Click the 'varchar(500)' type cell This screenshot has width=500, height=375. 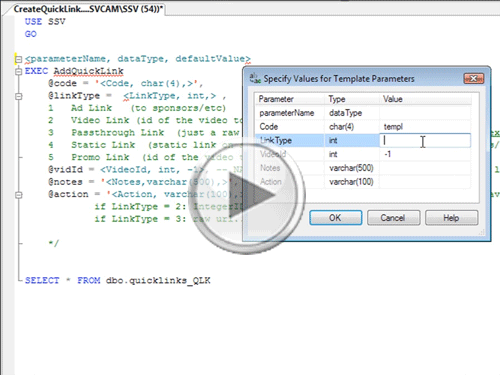(x=351, y=168)
